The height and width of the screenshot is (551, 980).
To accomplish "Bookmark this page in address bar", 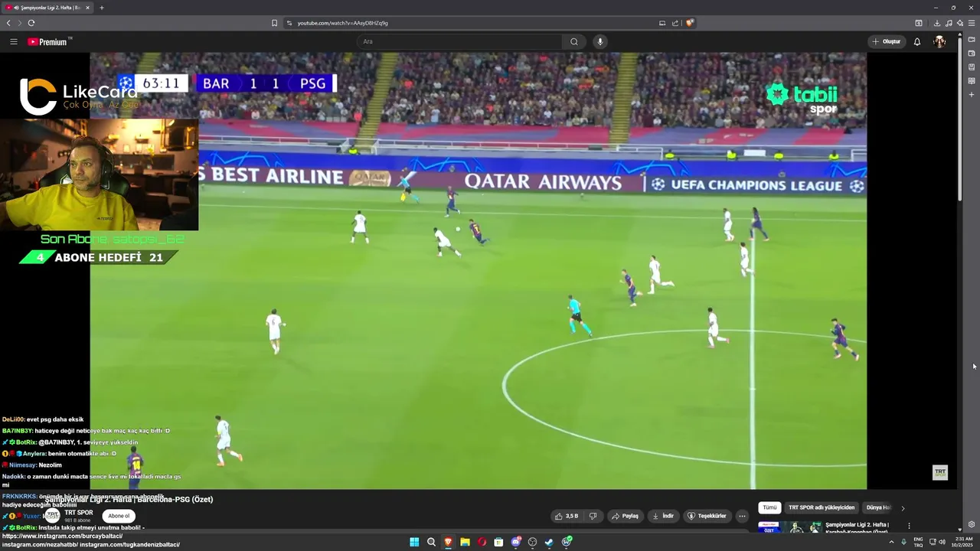I will [274, 23].
